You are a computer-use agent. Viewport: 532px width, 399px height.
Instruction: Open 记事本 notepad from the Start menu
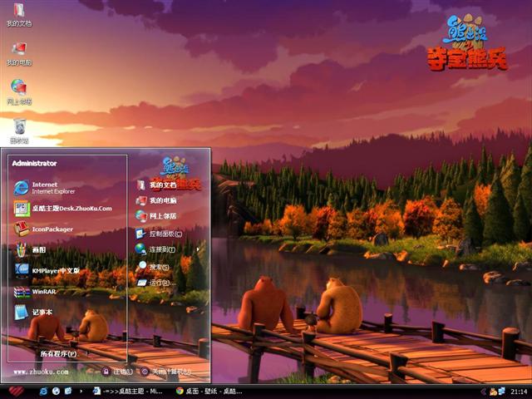(33, 313)
